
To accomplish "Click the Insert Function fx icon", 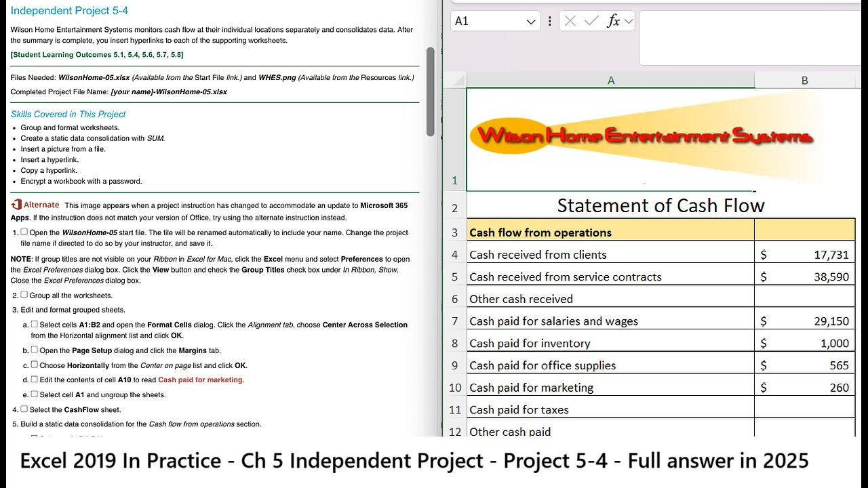I will tap(613, 21).
